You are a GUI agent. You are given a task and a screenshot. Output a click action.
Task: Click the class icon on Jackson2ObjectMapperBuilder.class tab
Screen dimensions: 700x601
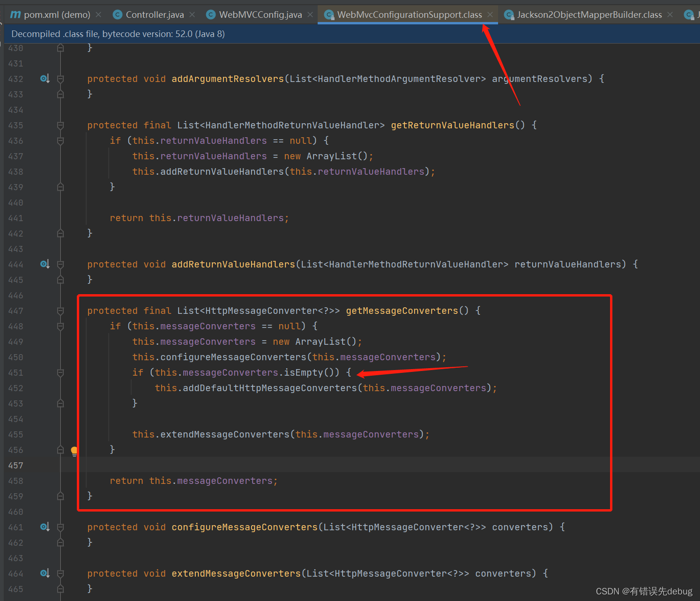pyautogui.click(x=509, y=15)
